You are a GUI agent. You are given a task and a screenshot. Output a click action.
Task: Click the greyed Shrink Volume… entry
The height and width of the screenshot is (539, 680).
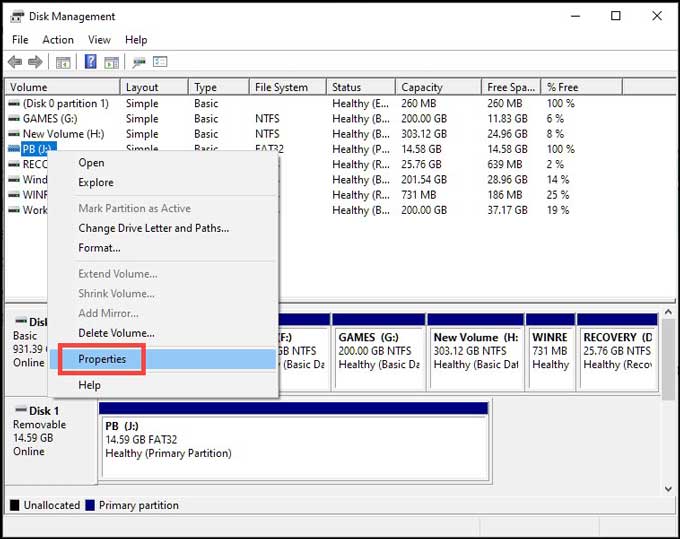point(163,294)
